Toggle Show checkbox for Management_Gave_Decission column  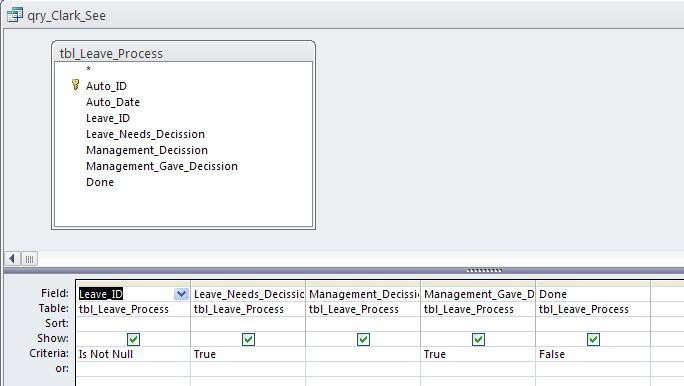pyautogui.click(x=478, y=339)
